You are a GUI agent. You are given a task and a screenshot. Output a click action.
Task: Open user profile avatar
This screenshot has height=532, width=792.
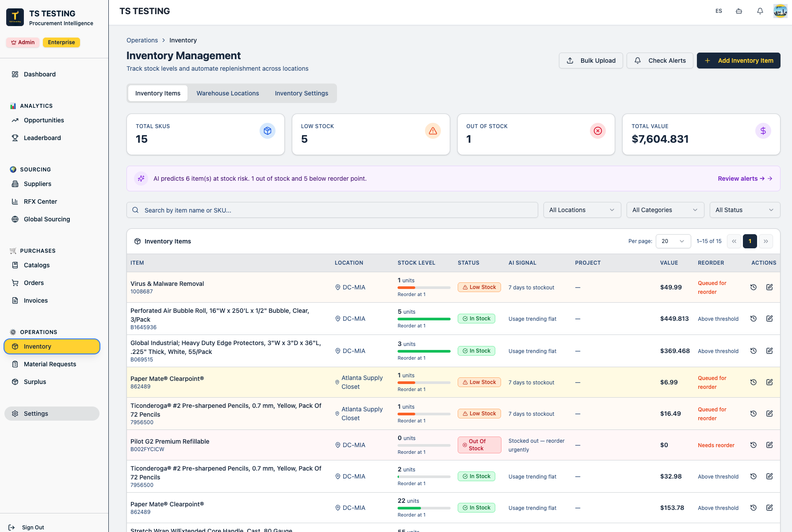(780, 11)
